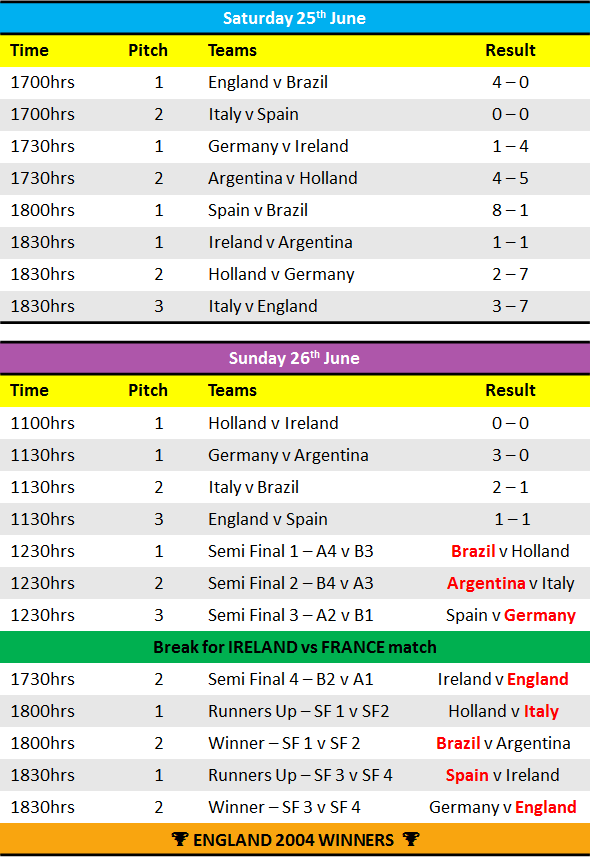Click the England v Brazil fixture
Viewport: 590px width, 862px height.
268,82
